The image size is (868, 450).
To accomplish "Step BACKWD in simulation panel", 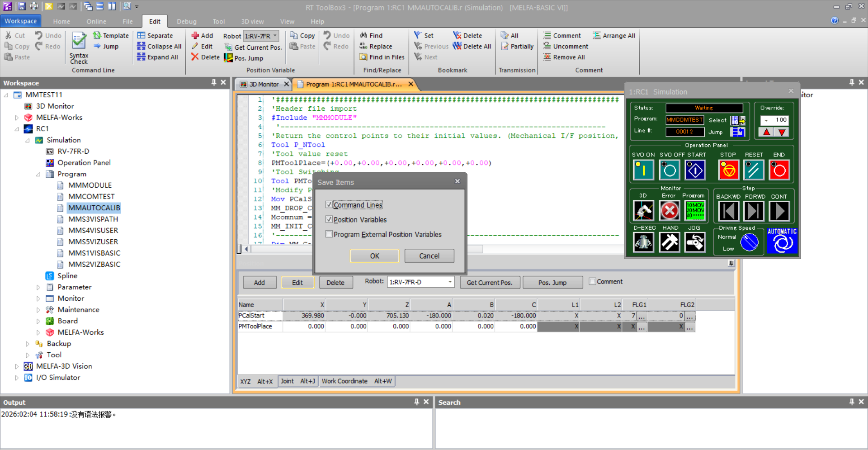I will pyautogui.click(x=728, y=211).
